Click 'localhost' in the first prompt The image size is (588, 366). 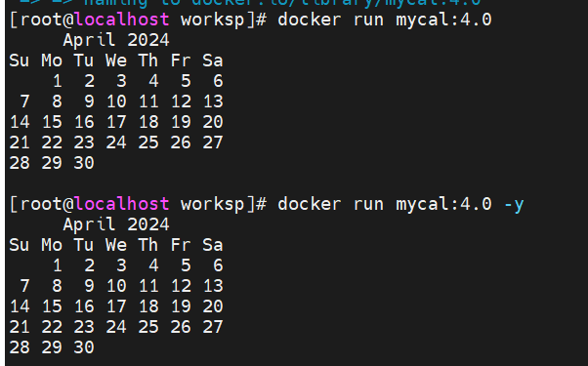[x=122, y=20]
